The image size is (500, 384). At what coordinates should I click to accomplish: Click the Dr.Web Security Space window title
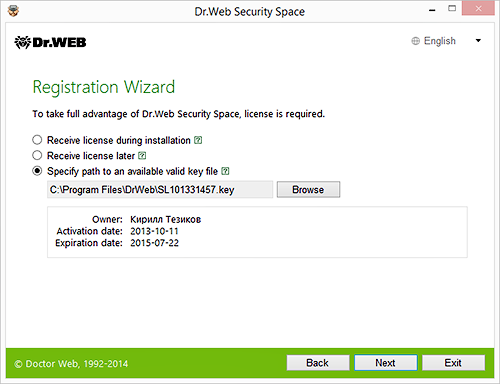[x=250, y=12]
